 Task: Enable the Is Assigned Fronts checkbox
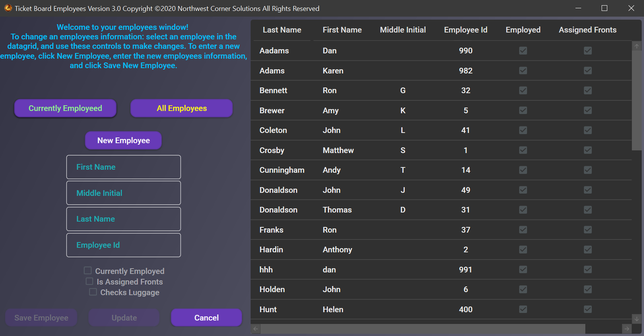tap(89, 281)
